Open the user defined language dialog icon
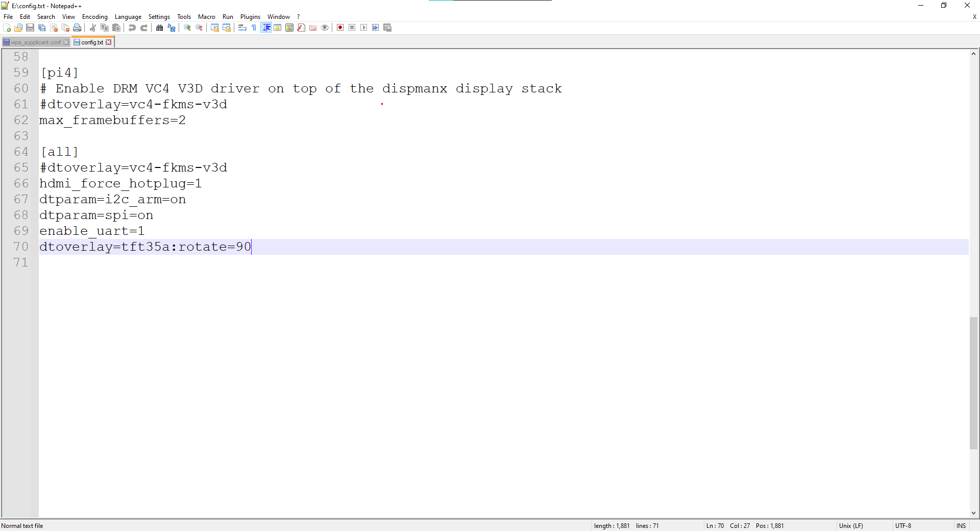The width and height of the screenshot is (980, 531). [x=278, y=28]
